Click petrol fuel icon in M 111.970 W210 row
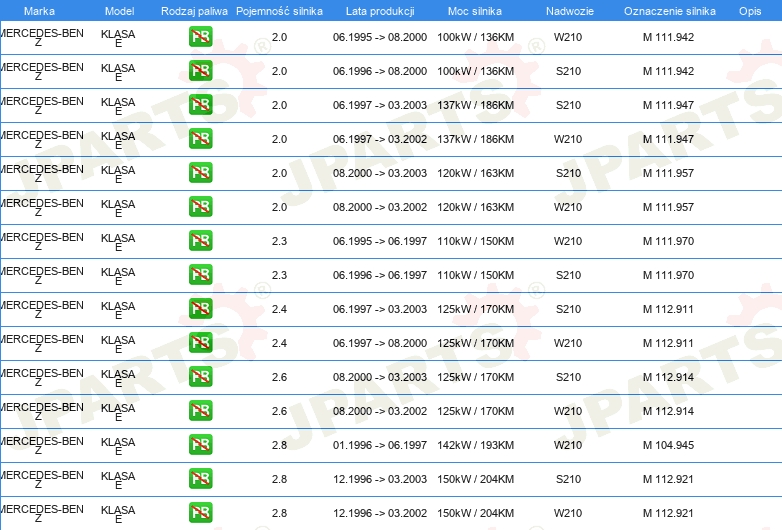 click(200, 241)
